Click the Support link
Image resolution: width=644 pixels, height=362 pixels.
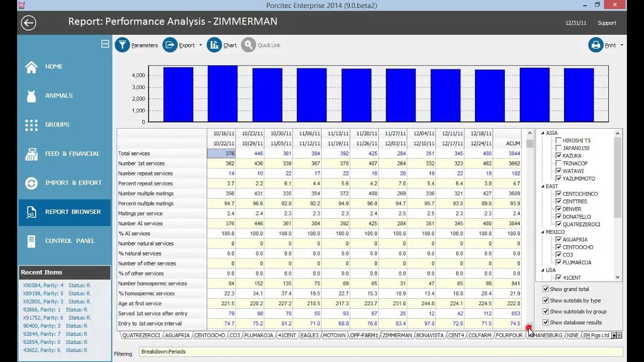(607, 23)
